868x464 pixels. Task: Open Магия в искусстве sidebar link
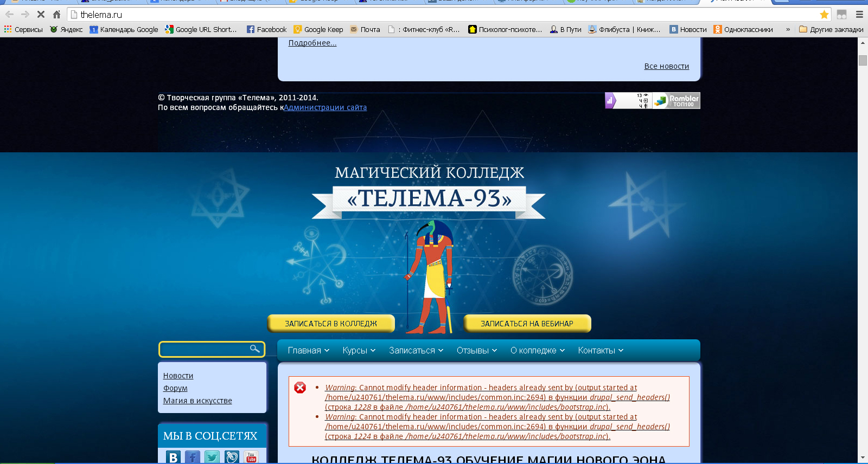[197, 401]
